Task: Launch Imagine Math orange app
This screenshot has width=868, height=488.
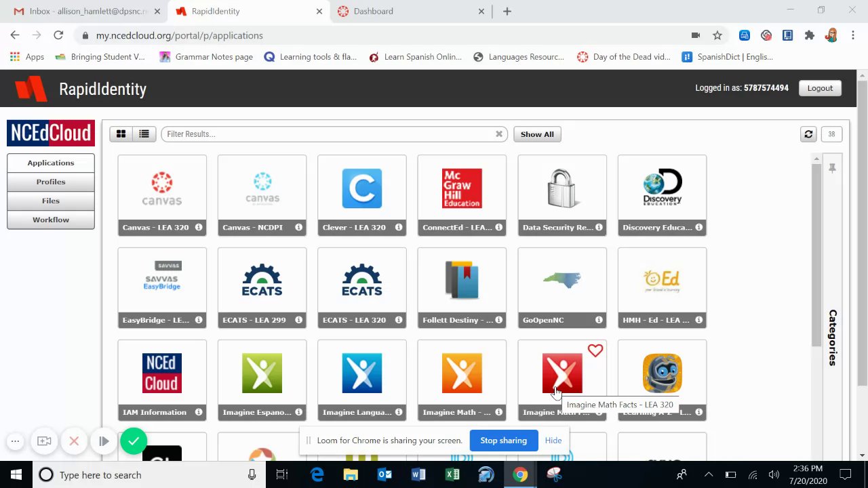Action: [462, 380]
